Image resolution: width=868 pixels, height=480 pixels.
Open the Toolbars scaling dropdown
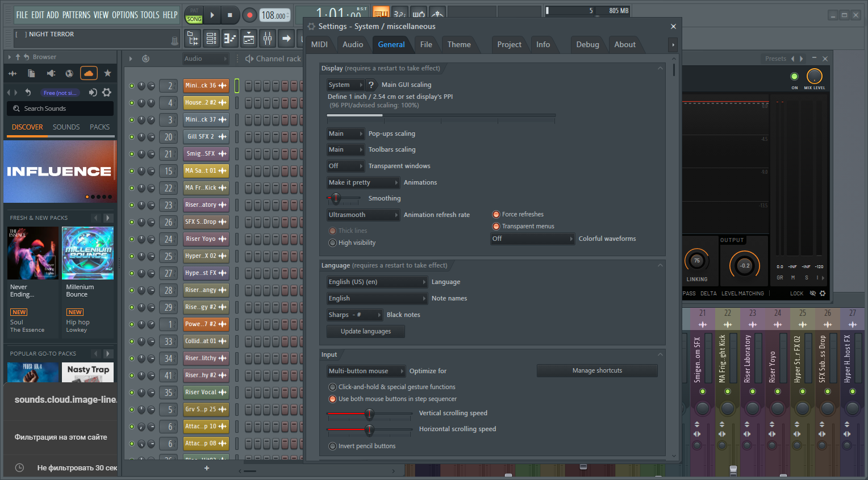345,149
